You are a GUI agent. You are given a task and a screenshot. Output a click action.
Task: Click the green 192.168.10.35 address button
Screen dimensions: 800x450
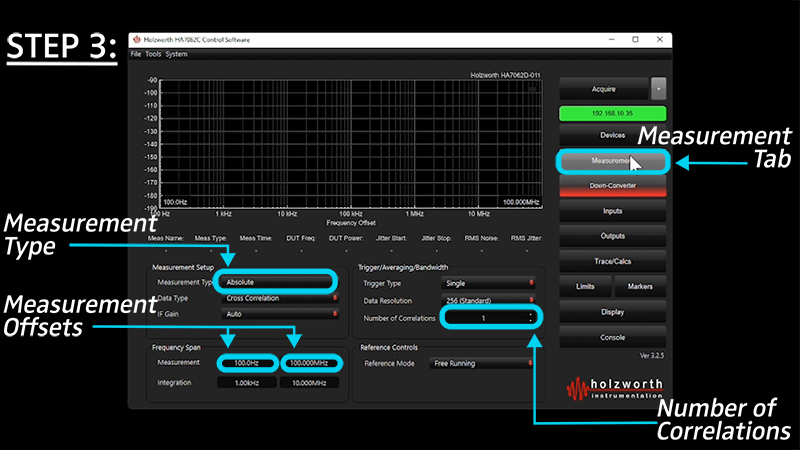[x=612, y=113]
